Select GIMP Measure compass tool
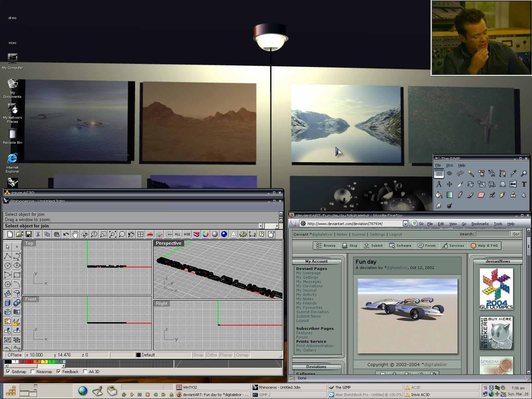Image resolution: width=532 pixels, height=399 pixels. (x=439, y=184)
